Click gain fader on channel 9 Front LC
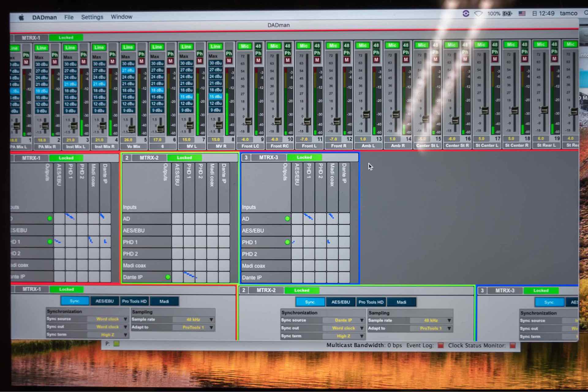Image resolution: width=588 pixels, height=392 pixels. coord(248,121)
